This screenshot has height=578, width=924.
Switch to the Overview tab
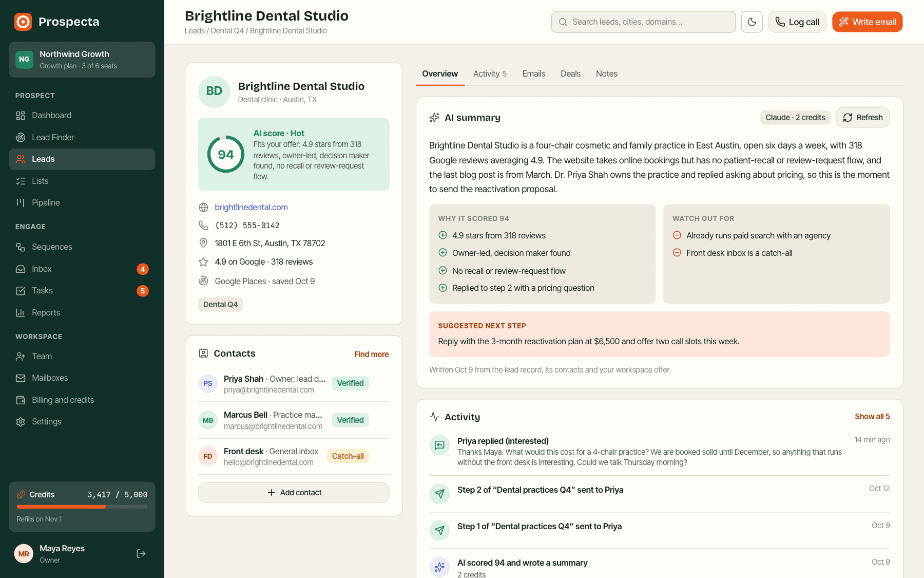tap(440, 74)
